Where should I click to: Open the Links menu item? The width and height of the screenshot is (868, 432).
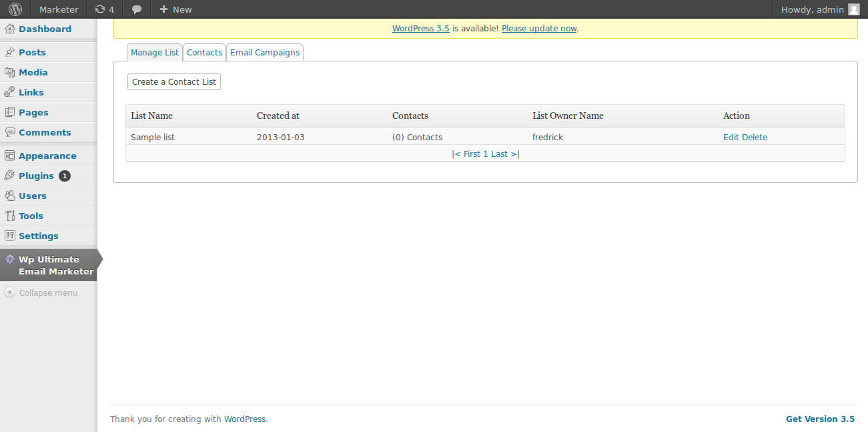point(31,92)
